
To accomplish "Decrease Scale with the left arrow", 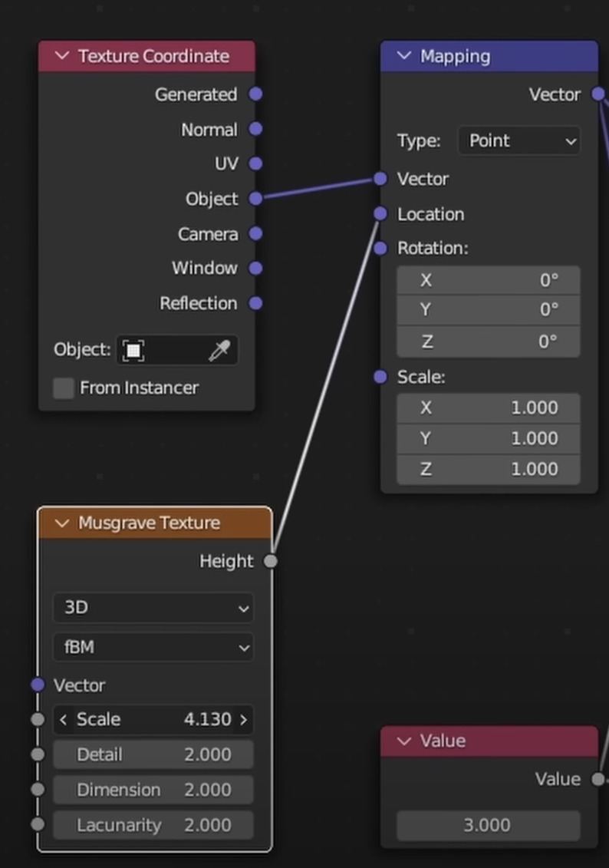I will [63, 720].
